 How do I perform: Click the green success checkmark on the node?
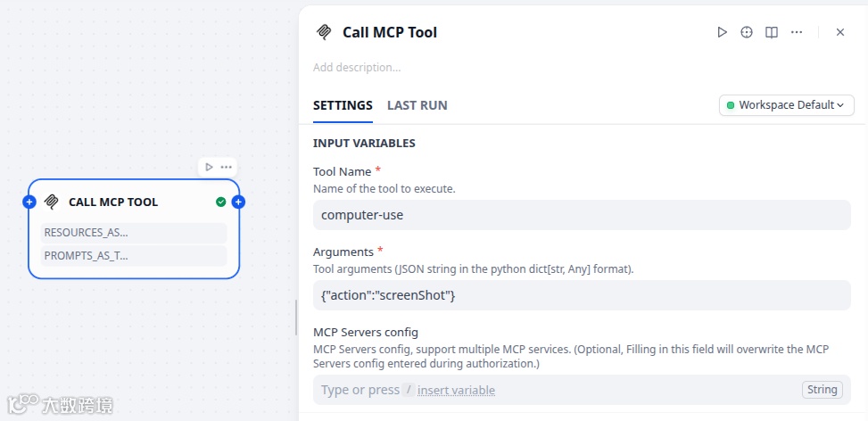pos(221,202)
